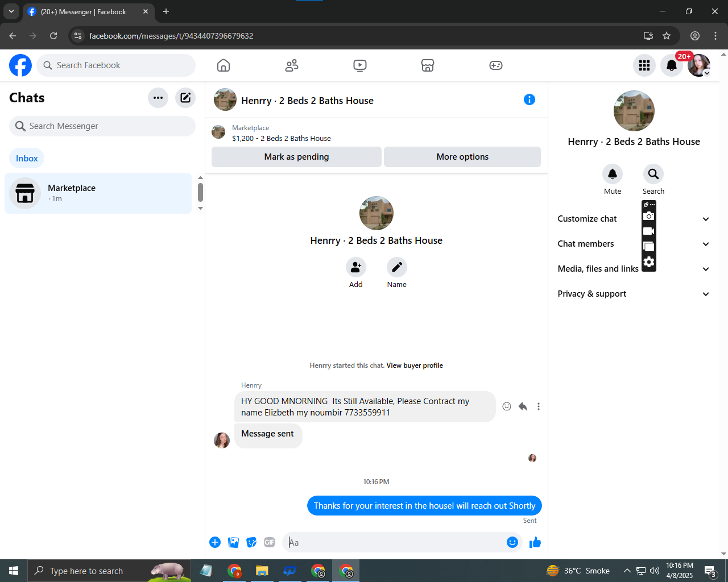Viewport: 728px width, 582px height.
Task: Expand Privacy & support section
Action: (634, 294)
